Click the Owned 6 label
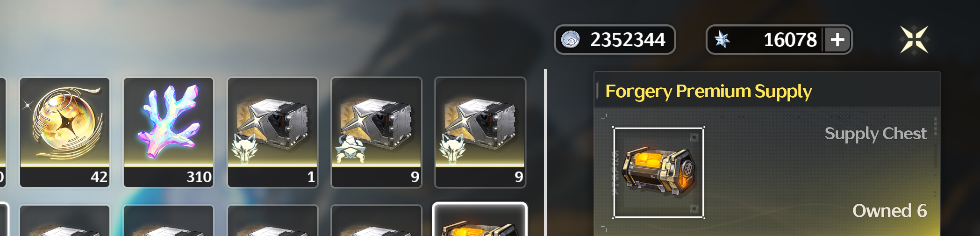Viewport: 980px width, 236px height. tap(890, 211)
